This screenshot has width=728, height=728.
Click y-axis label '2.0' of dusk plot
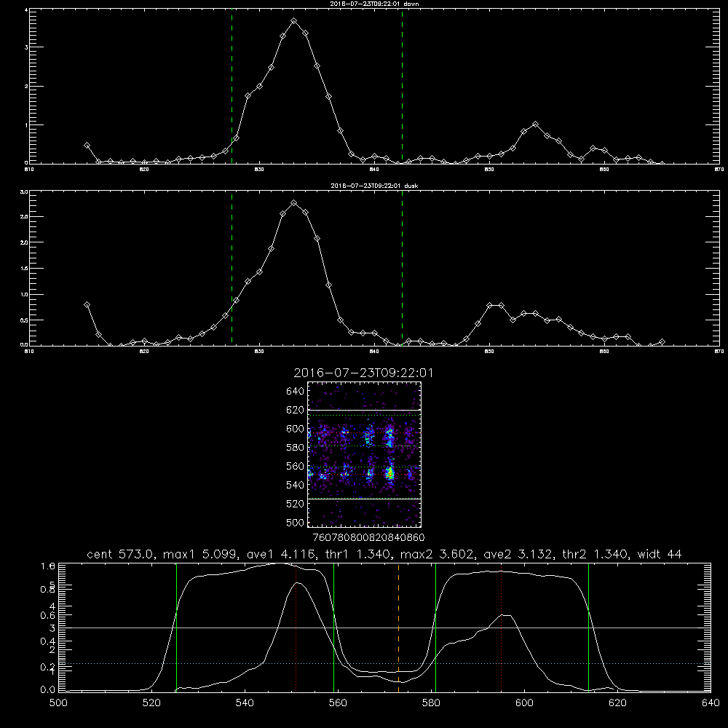25,242
